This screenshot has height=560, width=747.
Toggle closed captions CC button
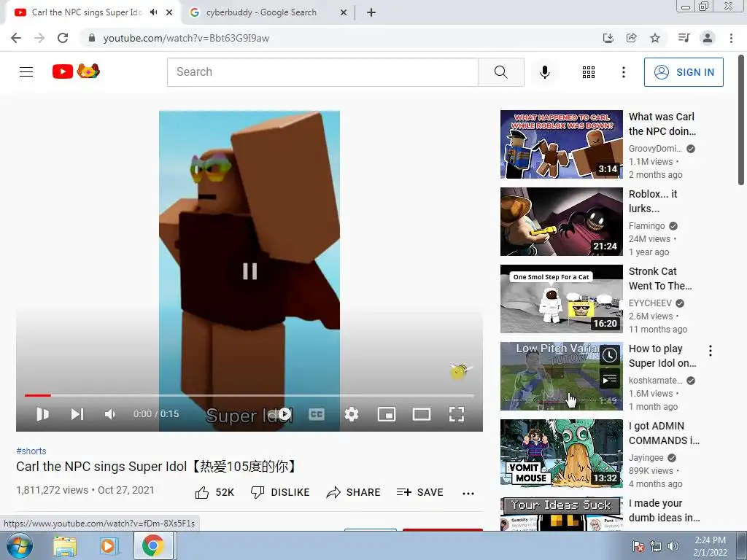(317, 414)
